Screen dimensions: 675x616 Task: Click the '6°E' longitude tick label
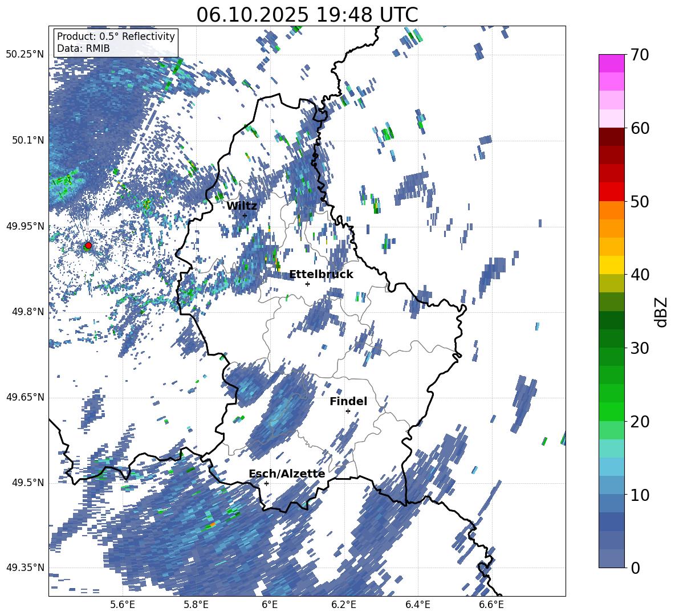(x=270, y=605)
